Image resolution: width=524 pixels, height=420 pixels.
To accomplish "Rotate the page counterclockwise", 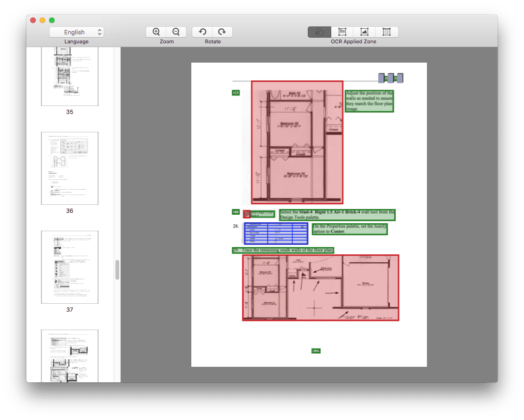I will [202, 32].
